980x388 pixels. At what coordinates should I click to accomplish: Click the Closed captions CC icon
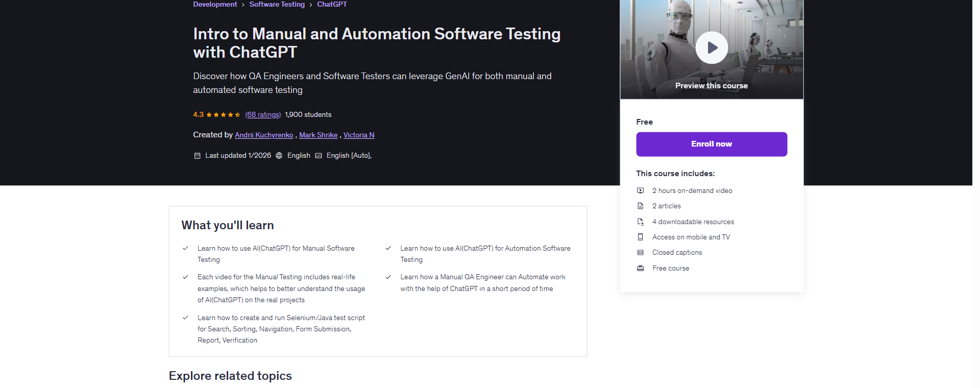pyautogui.click(x=640, y=252)
